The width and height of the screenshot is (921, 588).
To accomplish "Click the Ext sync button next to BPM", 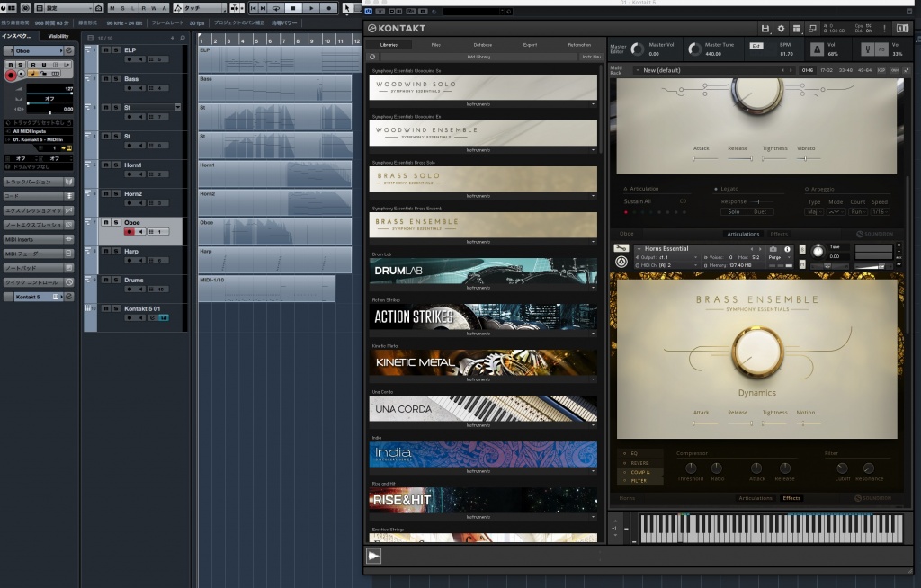I will pos(756,46).
